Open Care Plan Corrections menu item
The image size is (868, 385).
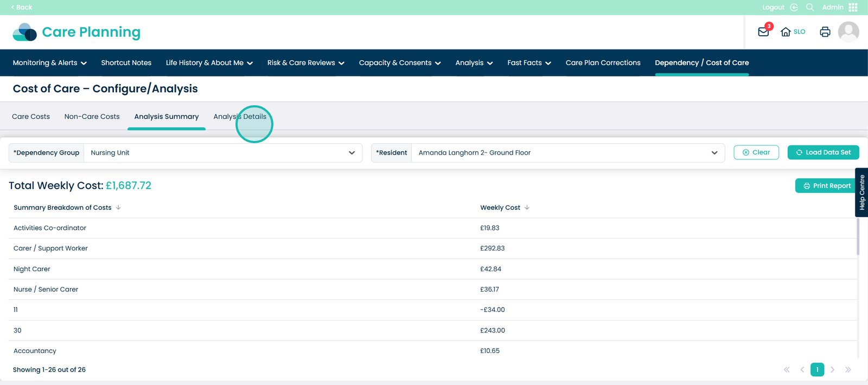click(x=603, y=63)
